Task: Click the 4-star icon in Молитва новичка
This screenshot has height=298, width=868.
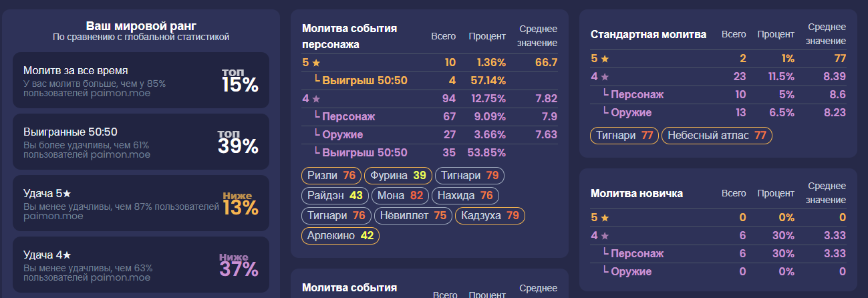Action: coord(604,236)
